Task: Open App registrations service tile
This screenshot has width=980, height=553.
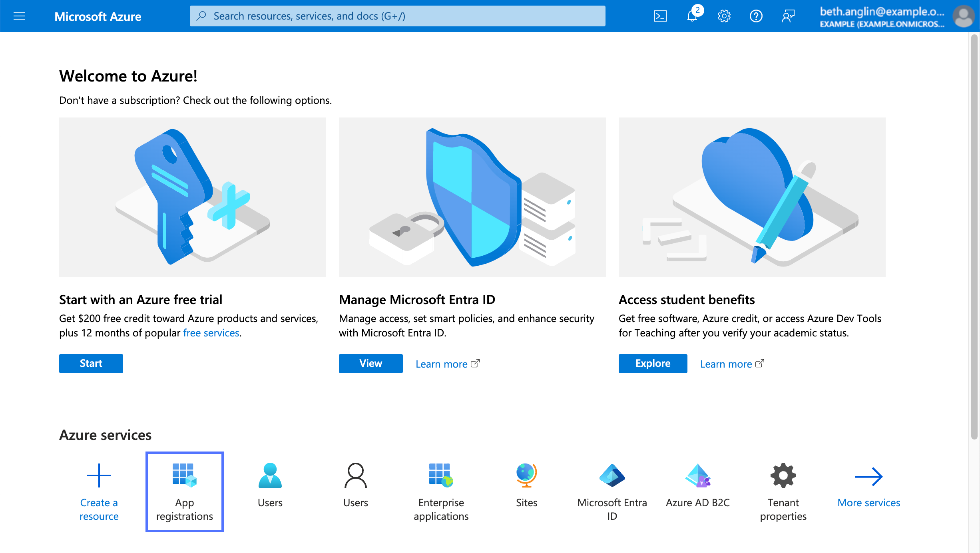Action: click(x=185, y=492)
